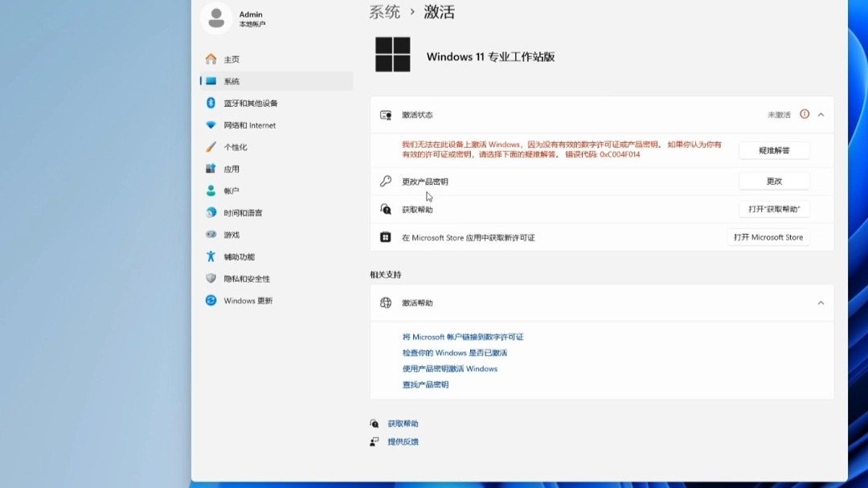Go to 时间和语言 settings page
The image size is (868, 488).
click(x=276, y=213)
